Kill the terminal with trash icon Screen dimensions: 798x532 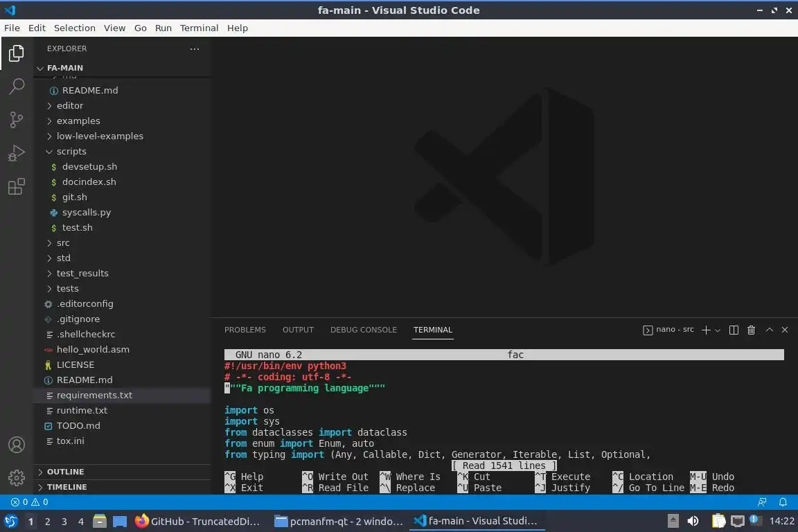(751, 330)
